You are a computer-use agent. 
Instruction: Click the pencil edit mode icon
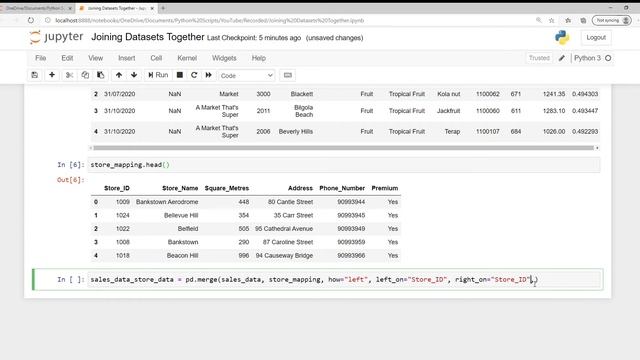(562, 58)
